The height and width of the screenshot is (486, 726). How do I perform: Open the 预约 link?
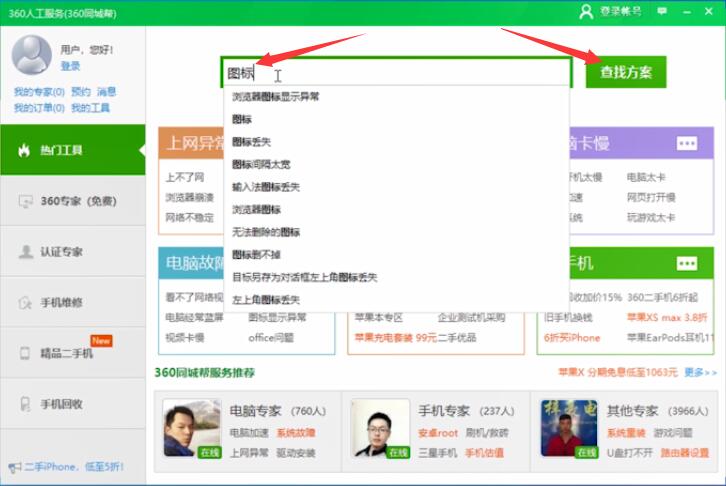[x=81, y=92]
